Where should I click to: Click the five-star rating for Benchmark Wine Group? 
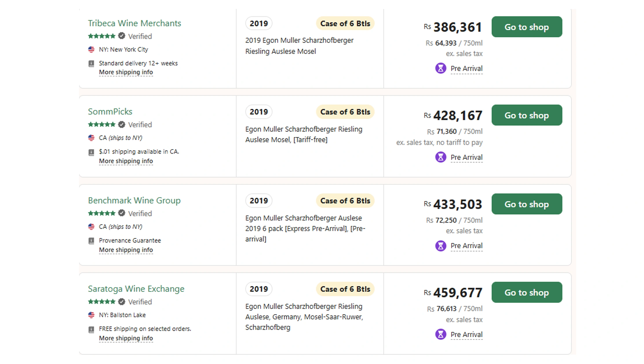coord(102,213)
